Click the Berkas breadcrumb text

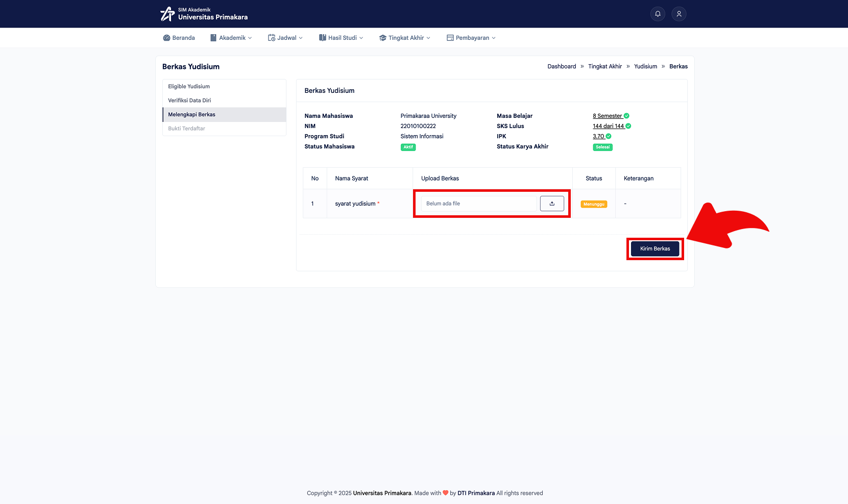click(x=679, y=66)
